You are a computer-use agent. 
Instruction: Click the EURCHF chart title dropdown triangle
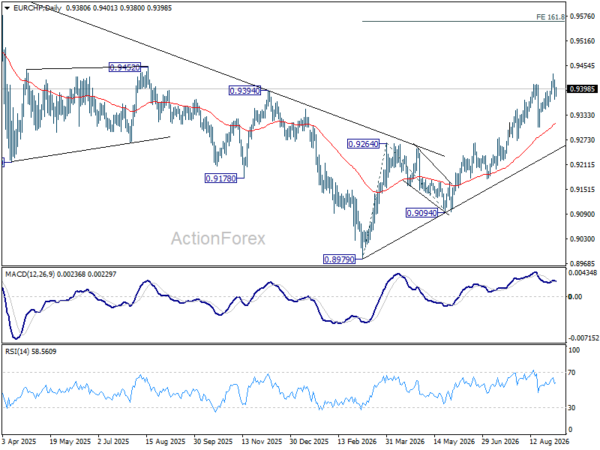click(7, 8)
